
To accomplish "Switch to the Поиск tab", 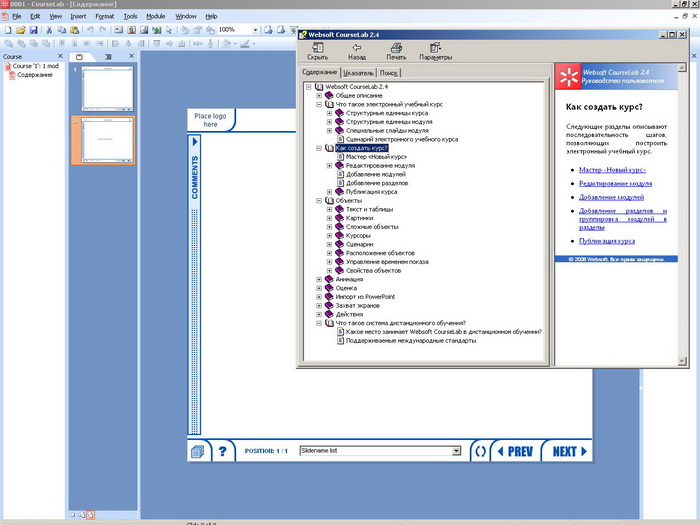I will (x=388, y=73).
